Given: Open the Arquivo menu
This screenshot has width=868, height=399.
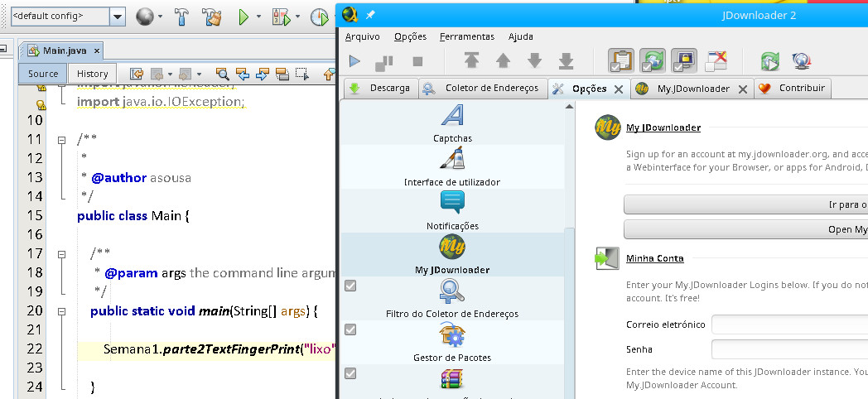Looking at the screenshot, I should 363,36.
